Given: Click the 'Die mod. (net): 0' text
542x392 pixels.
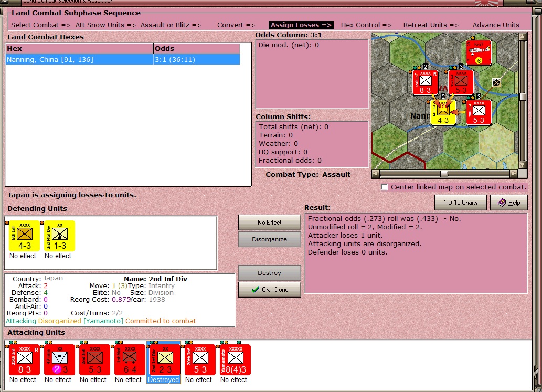Looking at the screenshot, I should (289, 45).
